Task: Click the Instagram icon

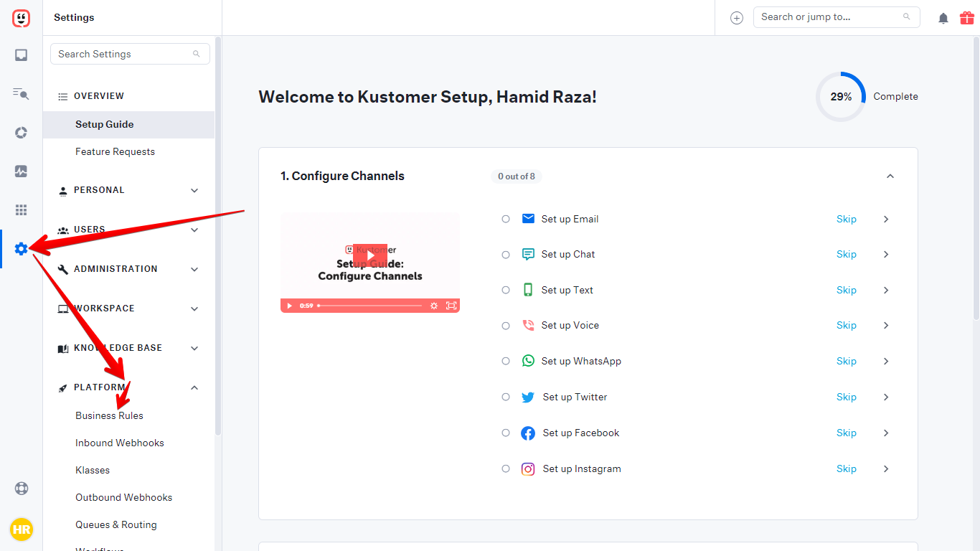Action: (x=528, y=469)
